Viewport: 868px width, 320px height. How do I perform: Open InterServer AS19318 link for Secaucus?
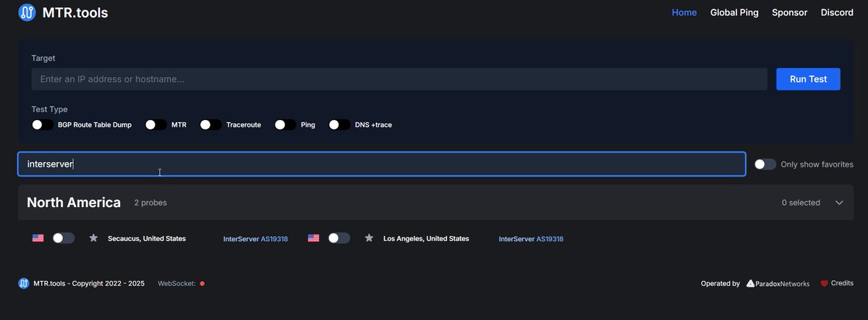255,239
